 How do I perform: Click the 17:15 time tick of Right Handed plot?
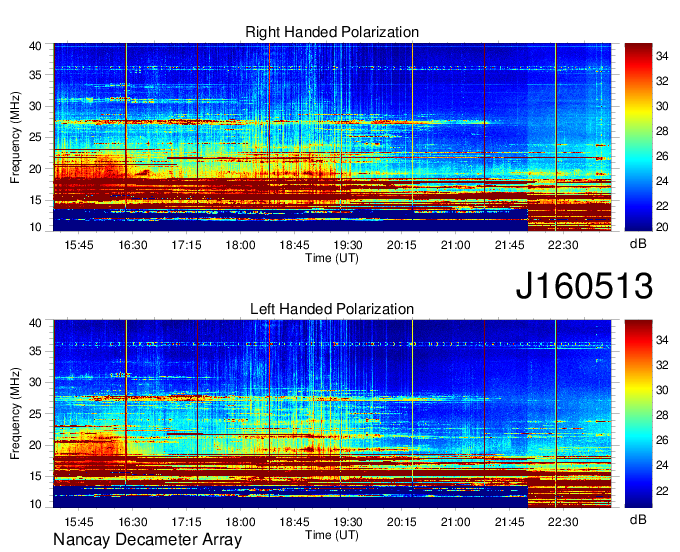pos(186,245)
